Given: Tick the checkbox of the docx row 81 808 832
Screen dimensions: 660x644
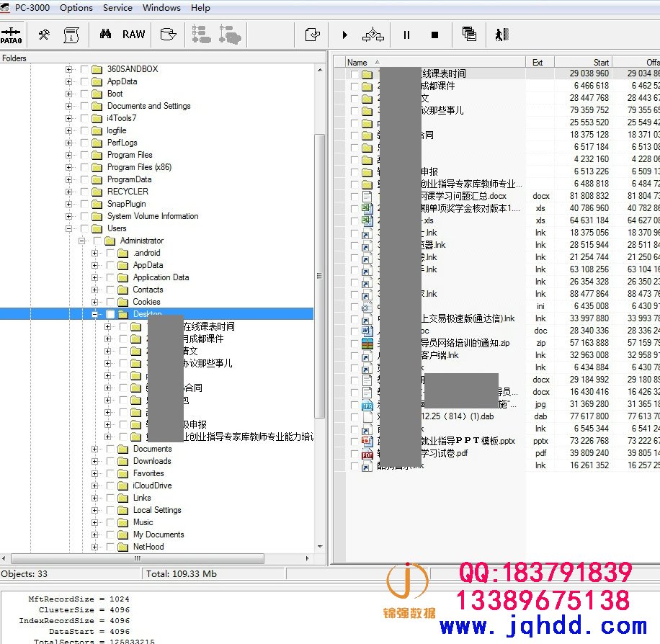Looking at the screenshot, I should pyautogui.click(x=354, y=197).
